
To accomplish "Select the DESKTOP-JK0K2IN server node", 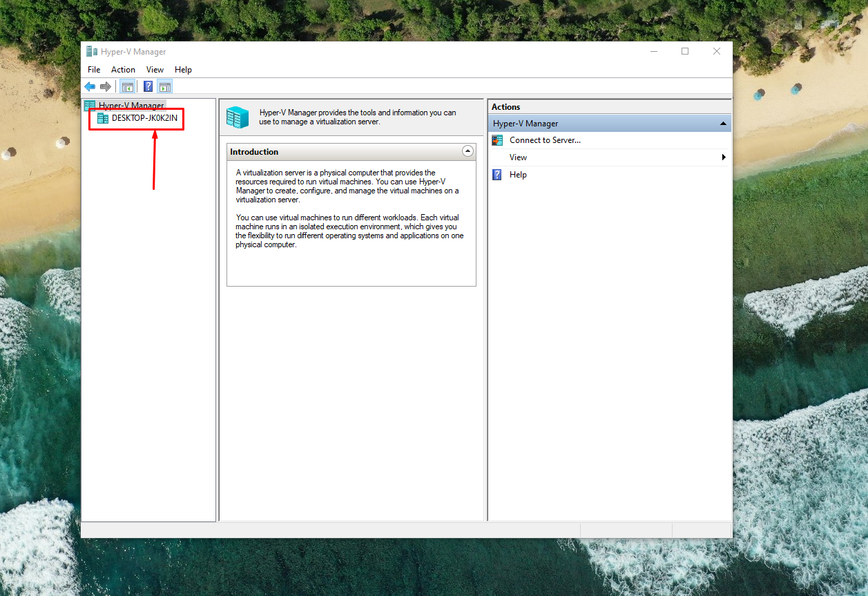I will click(x=144, y=118).
